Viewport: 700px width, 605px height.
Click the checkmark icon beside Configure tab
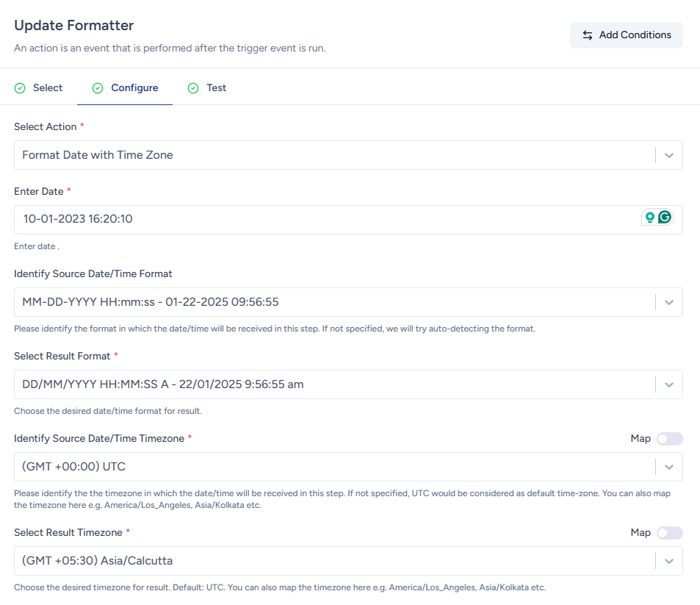tap(98, 88)
